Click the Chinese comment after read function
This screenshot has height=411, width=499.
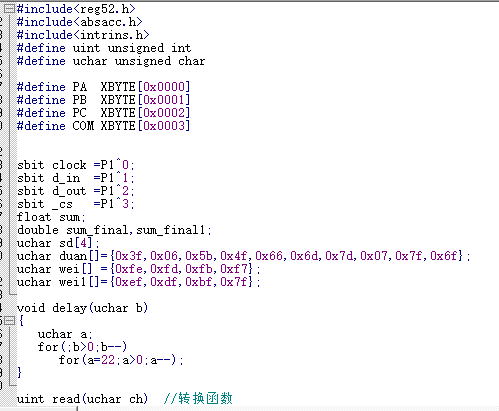point(198,399)
